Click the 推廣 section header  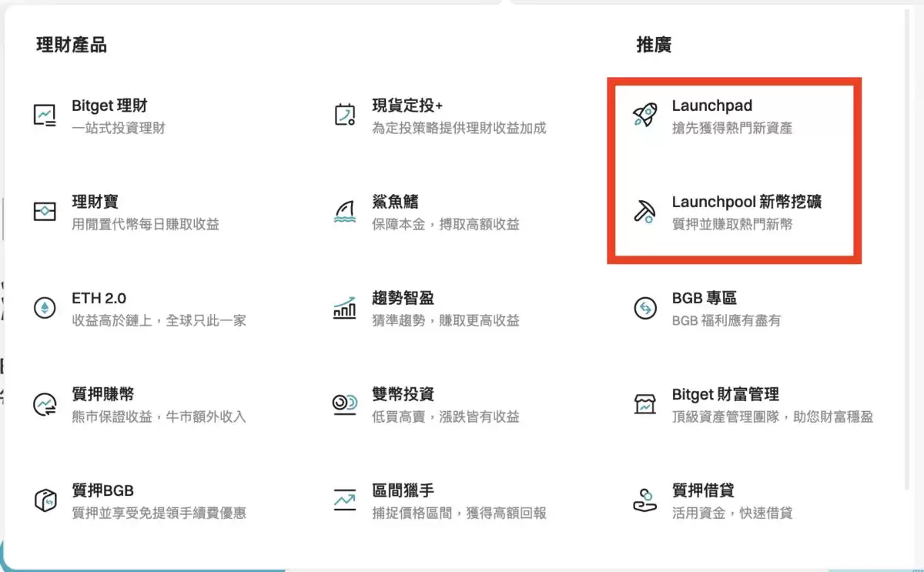[x=652, y=44]
